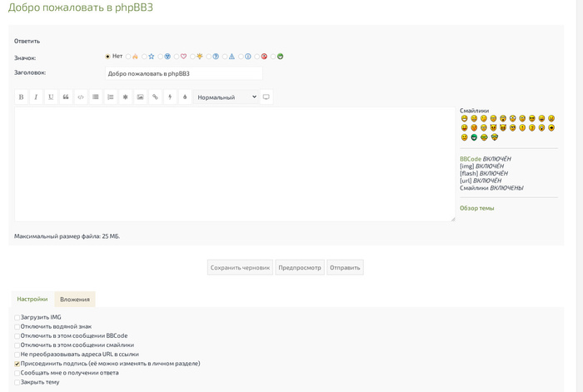Viewport: 583px width, 392px height.
Task: Insert the question mark smiley
Action: [532, 127]
